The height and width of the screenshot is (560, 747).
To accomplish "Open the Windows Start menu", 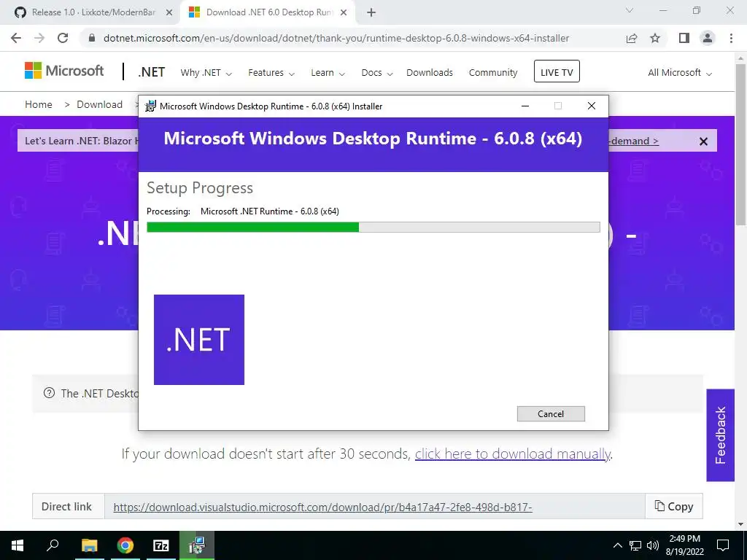I will (x=18, y=545).
